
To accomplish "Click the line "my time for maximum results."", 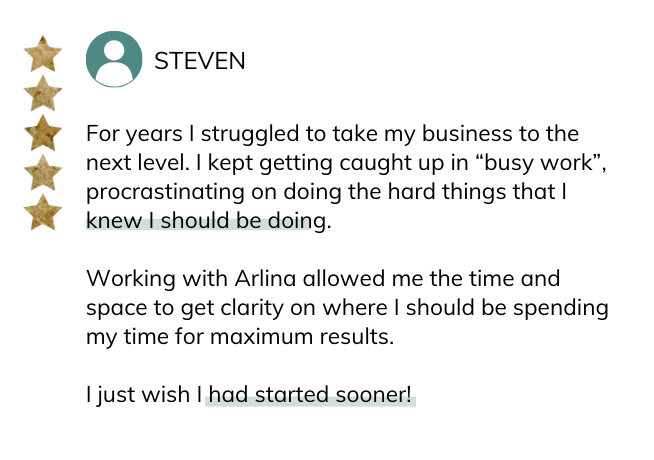I will pos(240,337).
